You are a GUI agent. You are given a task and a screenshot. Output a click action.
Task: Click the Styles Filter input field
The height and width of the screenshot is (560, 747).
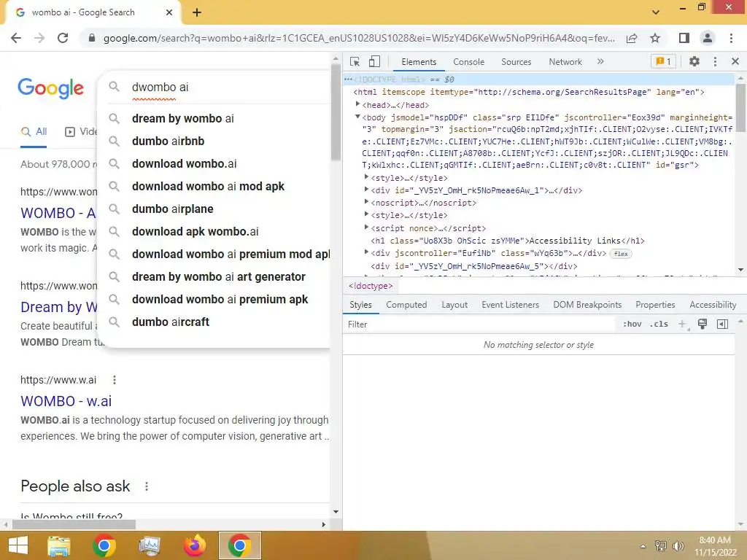(x=479, y=324)
